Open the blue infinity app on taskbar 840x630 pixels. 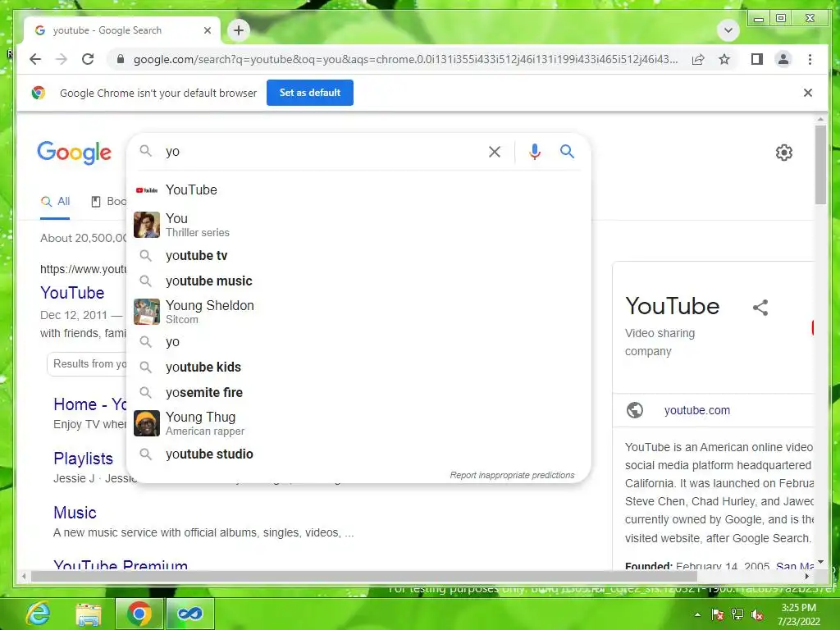tap(189, 614)
